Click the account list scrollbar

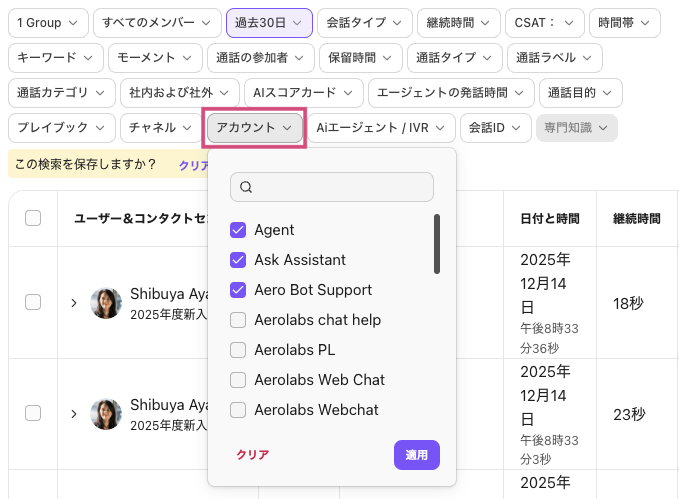437,244
